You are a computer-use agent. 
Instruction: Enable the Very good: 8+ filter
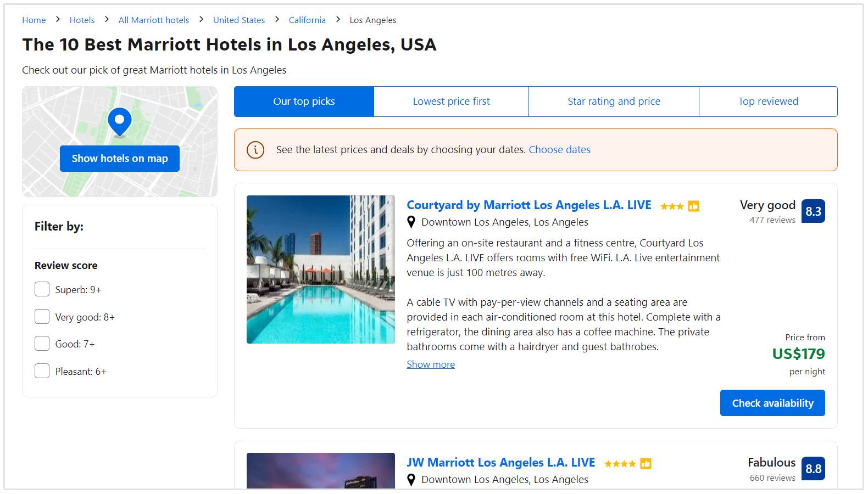(x=42, y=317)
